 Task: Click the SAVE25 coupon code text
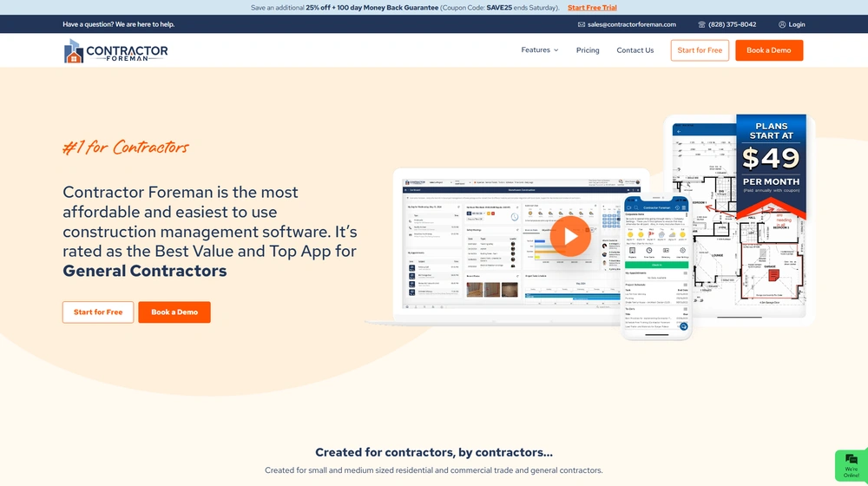coord(499,8)
